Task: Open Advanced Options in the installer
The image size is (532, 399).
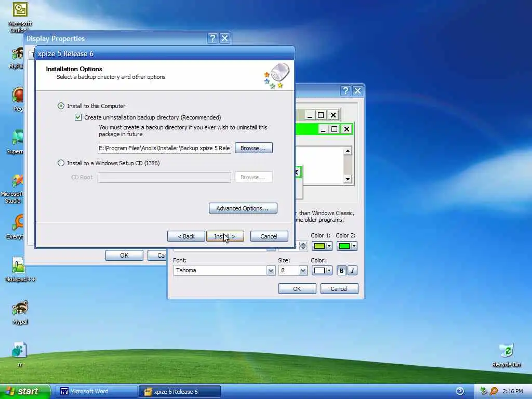Action: point(243,208)
